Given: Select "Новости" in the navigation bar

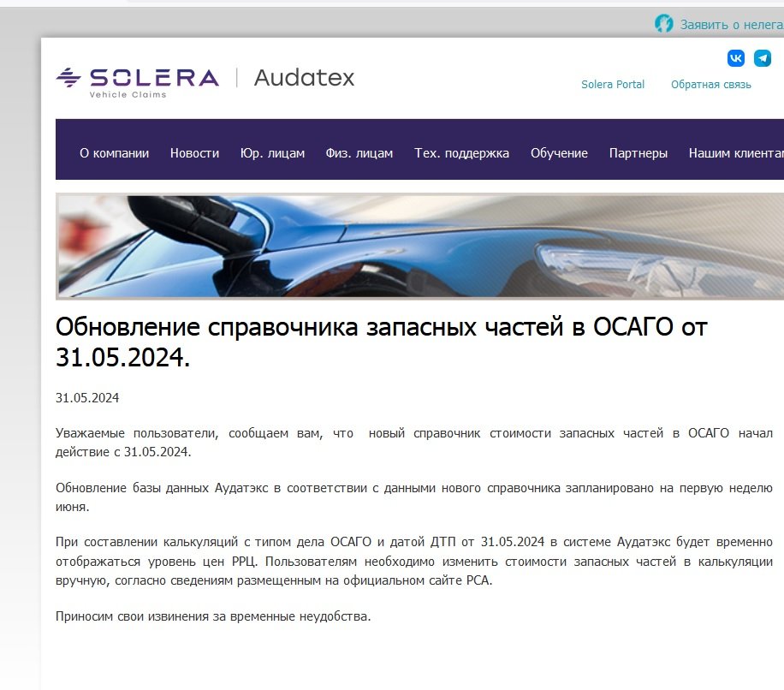Looking at the screenshot, I should point(194,153).
